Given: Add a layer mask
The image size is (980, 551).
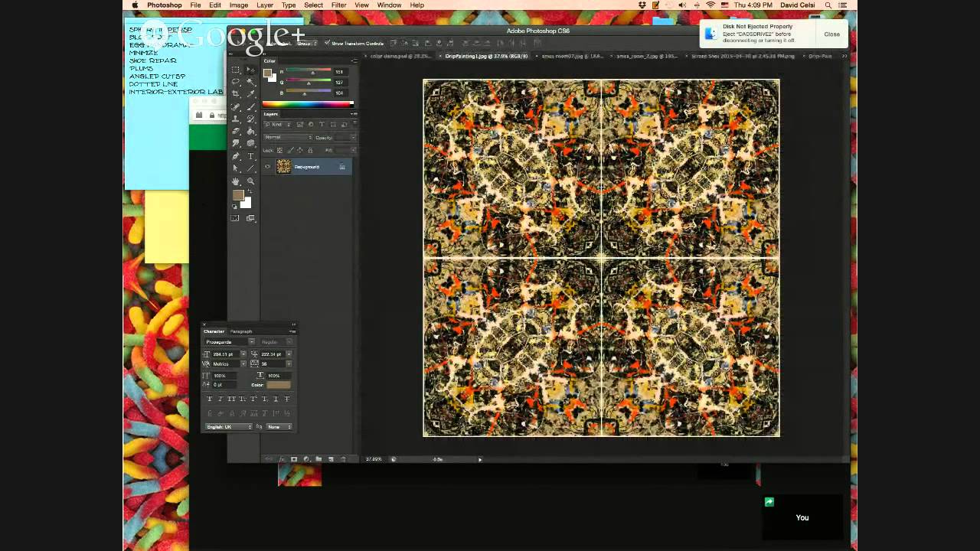Looking at the screenshot, I should (294, 459).
